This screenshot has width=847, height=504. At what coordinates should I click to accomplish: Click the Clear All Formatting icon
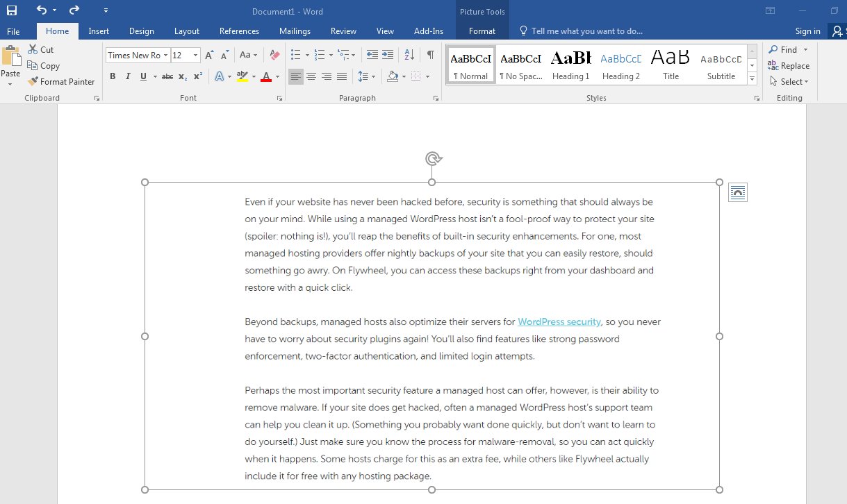click(x=274, y=54)
